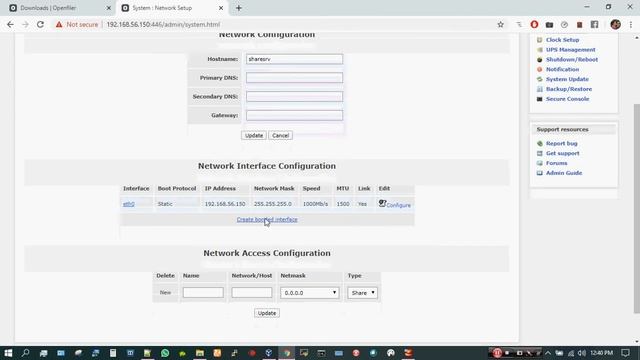Image resolution: width=640 pixels, height=360 pixels.
Task: Click the red Opera-style extension icon
Action: pyautogui.click(x=534, y=24)
